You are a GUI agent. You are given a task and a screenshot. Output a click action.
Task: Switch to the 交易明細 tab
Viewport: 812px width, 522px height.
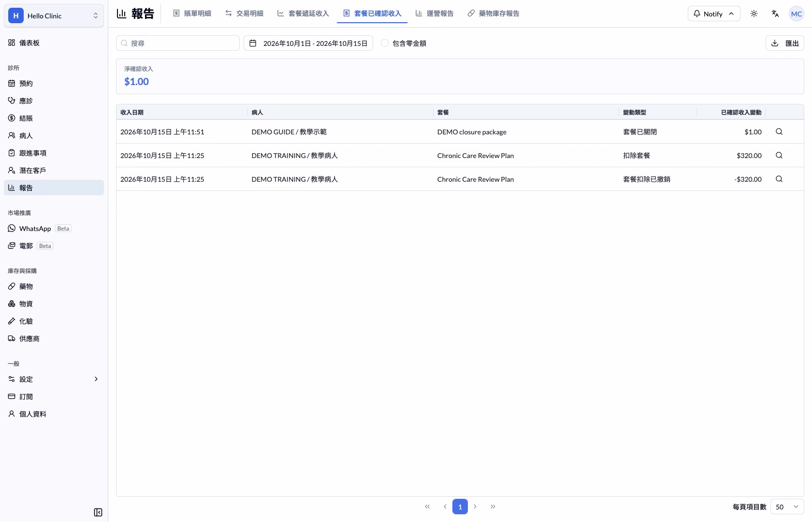coord(245,14)
